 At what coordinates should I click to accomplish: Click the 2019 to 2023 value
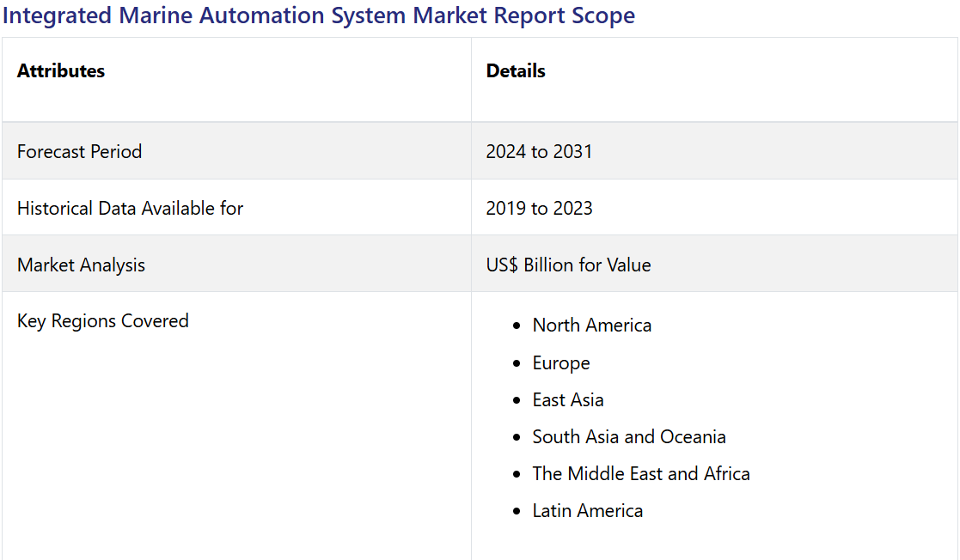(539, 209)
